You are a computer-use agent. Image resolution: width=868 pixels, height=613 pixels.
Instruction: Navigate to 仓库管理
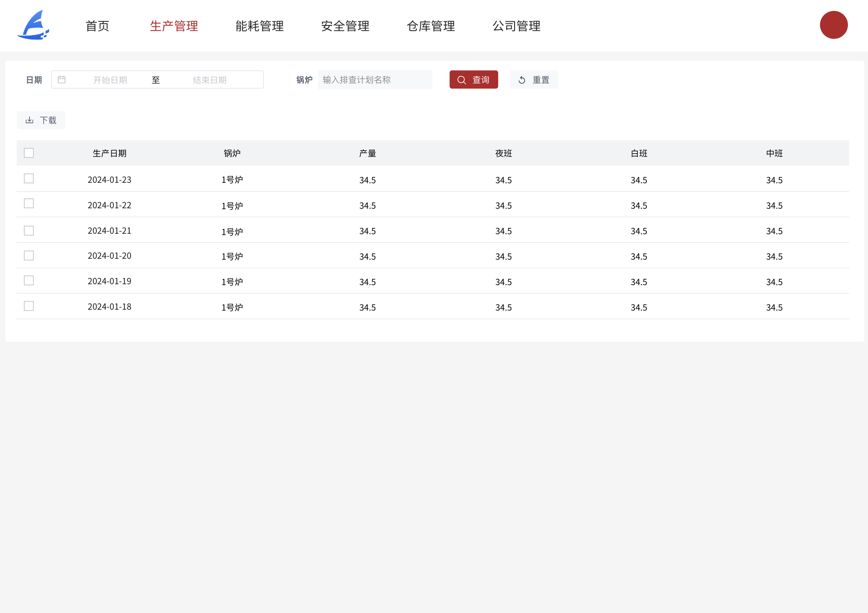tap(430, 26)
